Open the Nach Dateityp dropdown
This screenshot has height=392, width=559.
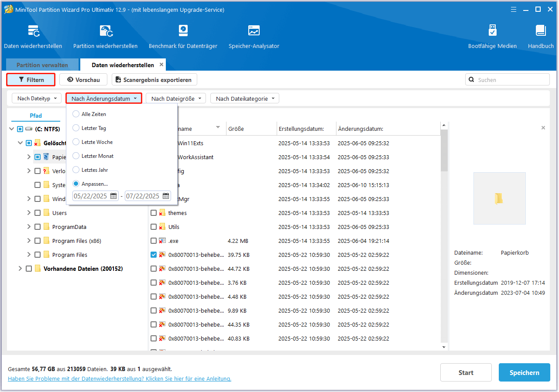pyautogui.click(x=37, y=99)
